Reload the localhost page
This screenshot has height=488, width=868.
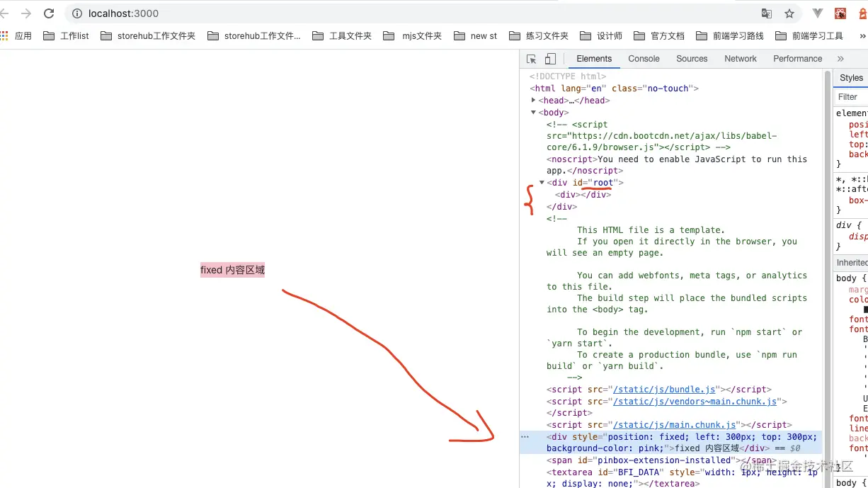click(49, 13)
